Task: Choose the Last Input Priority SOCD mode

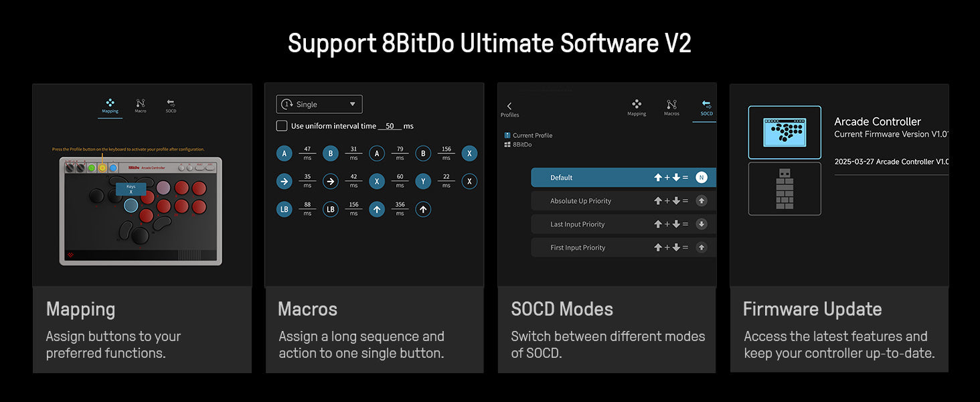Action: click(x=623, y=224)
